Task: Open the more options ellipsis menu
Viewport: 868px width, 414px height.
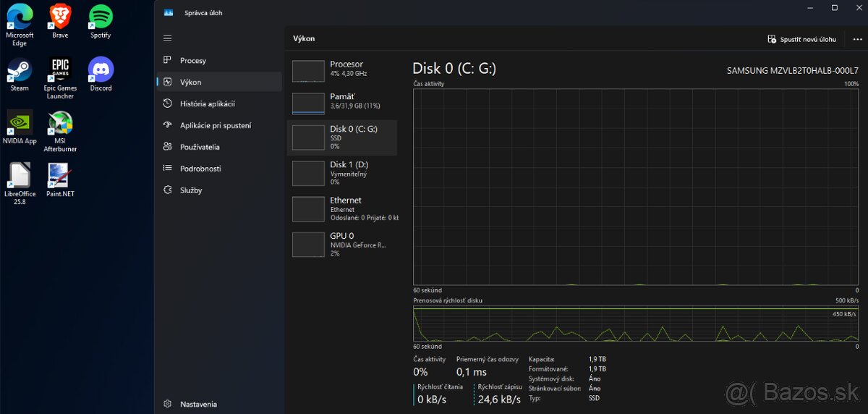Action: coord(858,39)
